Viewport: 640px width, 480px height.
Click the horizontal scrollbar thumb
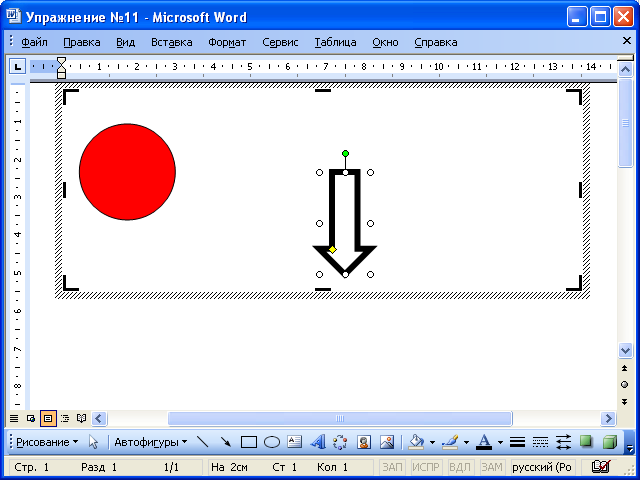[x=340, y=418]
